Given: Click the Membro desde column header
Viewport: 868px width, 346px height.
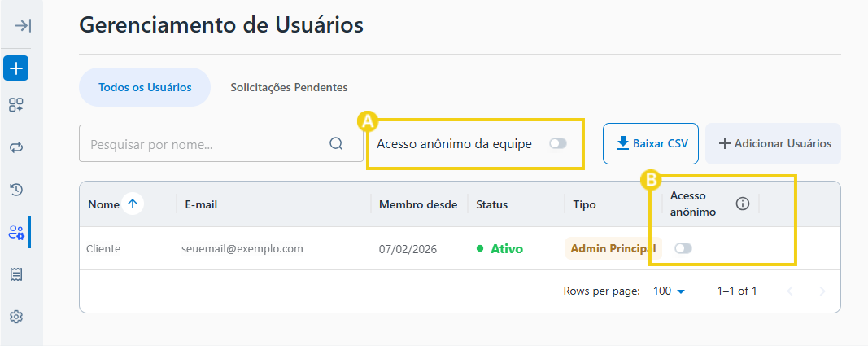Looking at the screenshot, I should pyautogui.click(x=418, y=205).
